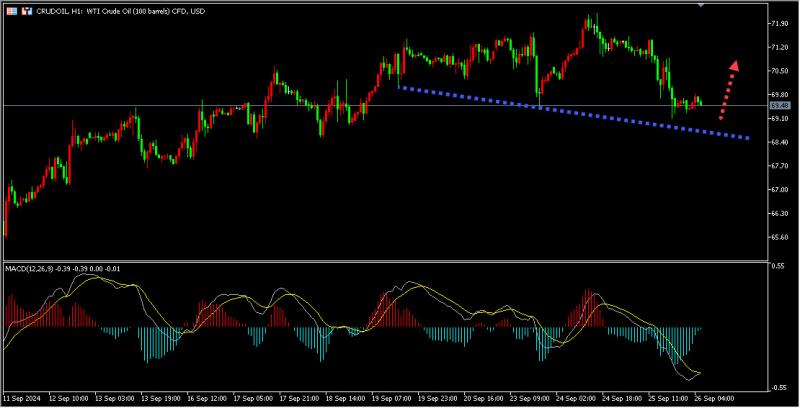Click the 13 Sep 19:00 time label
Viewport: 800px width, 408px height.
point(161,398)
